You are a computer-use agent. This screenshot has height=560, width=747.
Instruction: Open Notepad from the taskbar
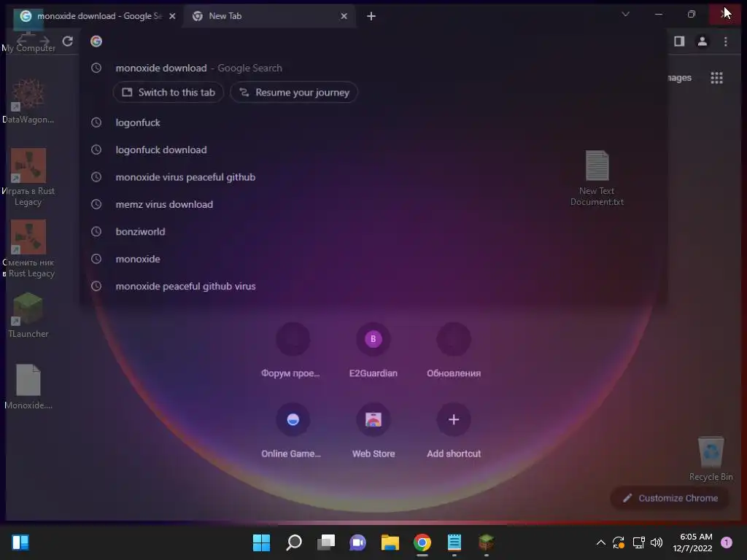click(454, 542)
